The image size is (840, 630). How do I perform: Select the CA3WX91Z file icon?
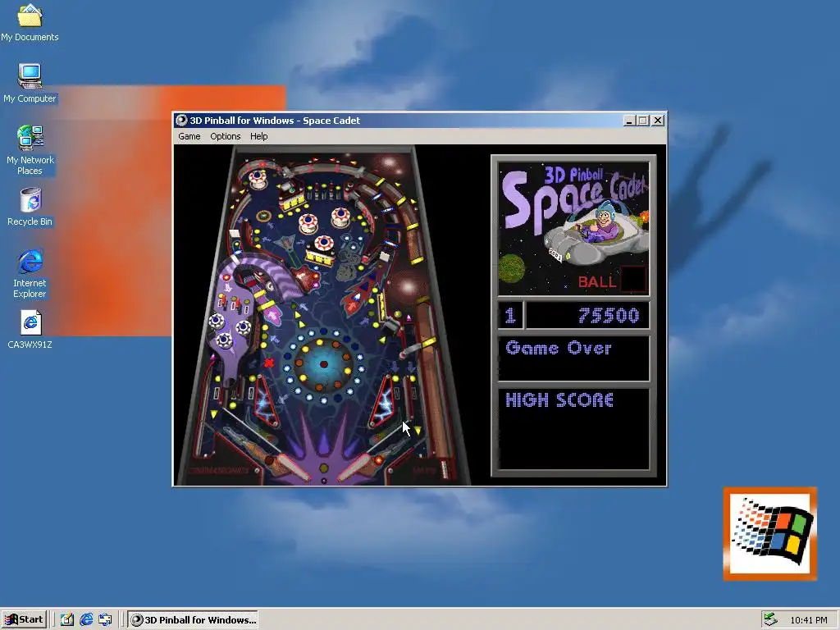(x=30, y=330)
